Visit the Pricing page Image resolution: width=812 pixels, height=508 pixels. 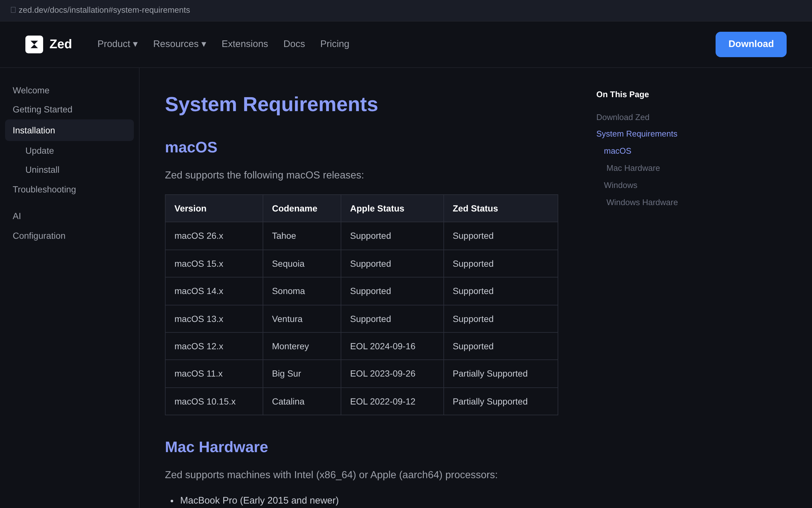click(x=335, y=44)
